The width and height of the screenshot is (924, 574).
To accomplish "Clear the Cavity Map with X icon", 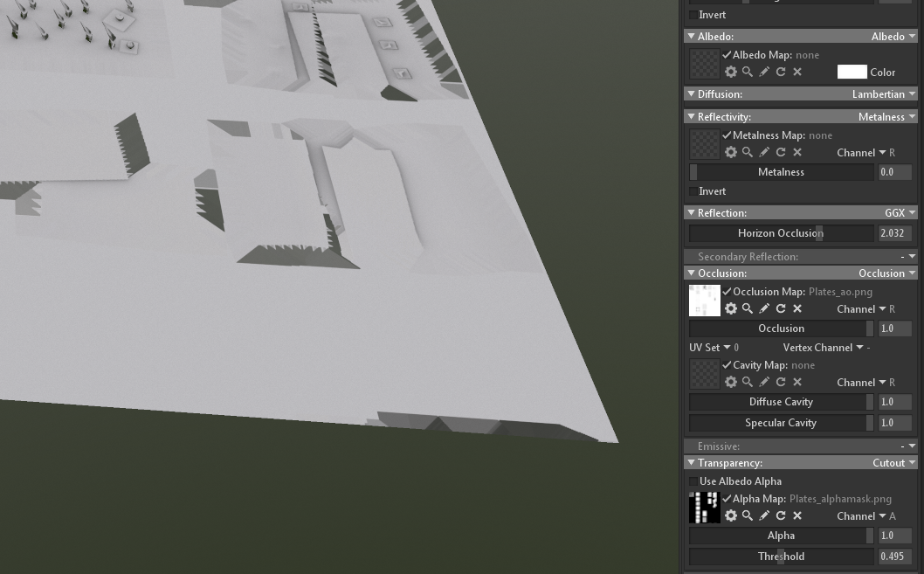I will [x=797, y=382].
